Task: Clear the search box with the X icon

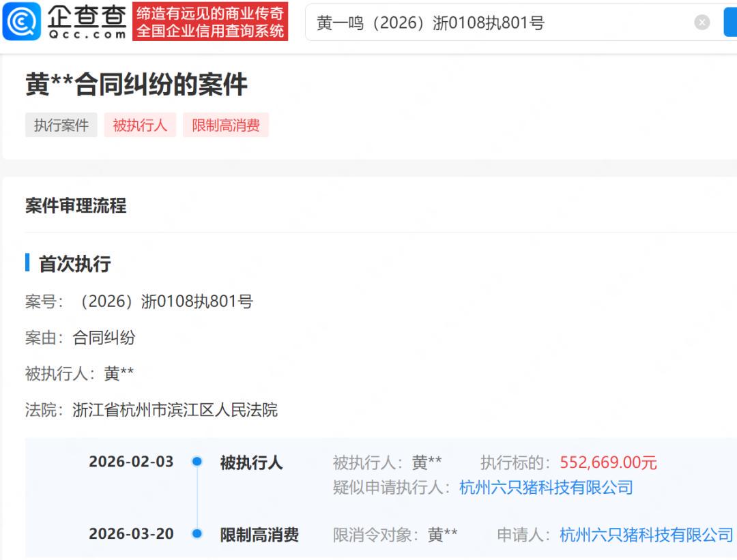Action: tap(702, 23)
